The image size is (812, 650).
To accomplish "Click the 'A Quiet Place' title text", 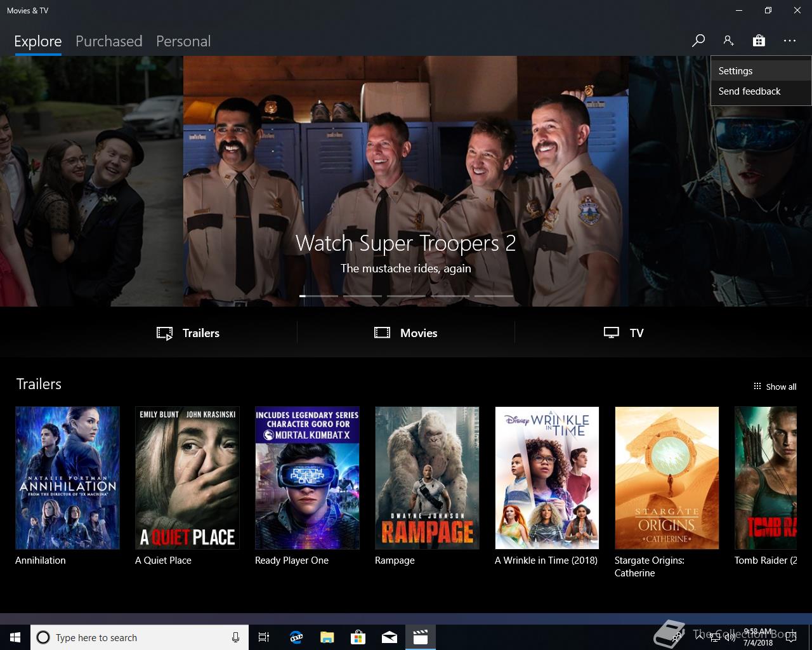I will [x=163, y=560].
